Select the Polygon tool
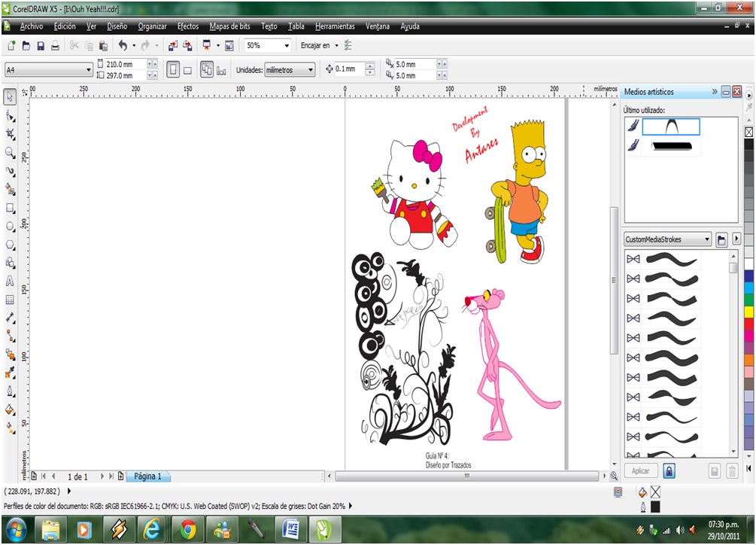This screenshot has width=756, height=545. (10, 245)
